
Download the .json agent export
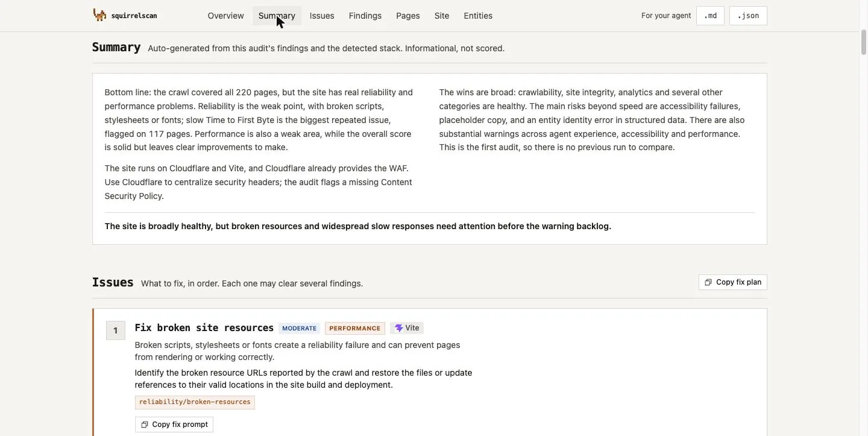coord(748,16)
